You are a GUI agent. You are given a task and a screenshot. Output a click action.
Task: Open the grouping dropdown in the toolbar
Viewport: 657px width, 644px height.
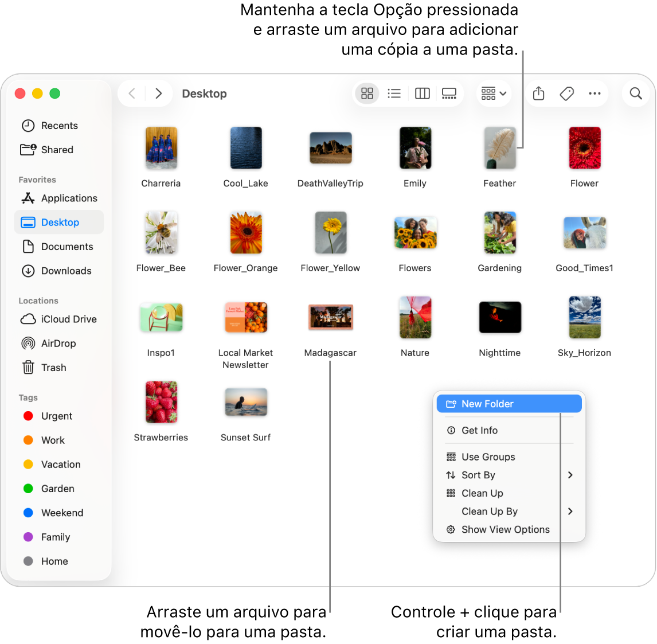(x=493, y=93)
